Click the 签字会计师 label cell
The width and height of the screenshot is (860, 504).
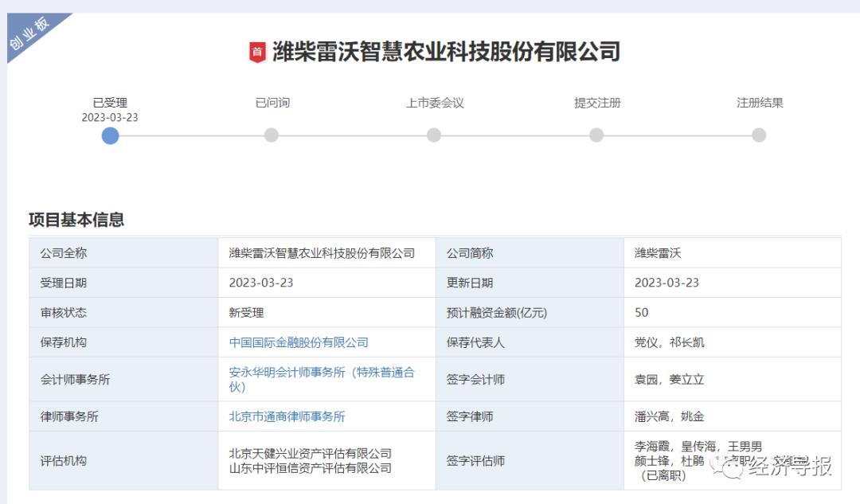[530, 380]
